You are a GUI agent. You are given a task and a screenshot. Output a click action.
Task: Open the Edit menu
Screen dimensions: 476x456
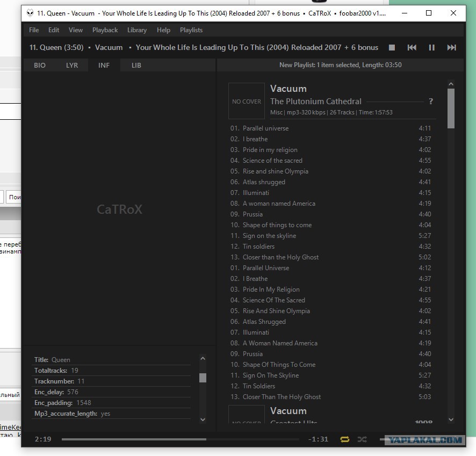pos(54,30)
